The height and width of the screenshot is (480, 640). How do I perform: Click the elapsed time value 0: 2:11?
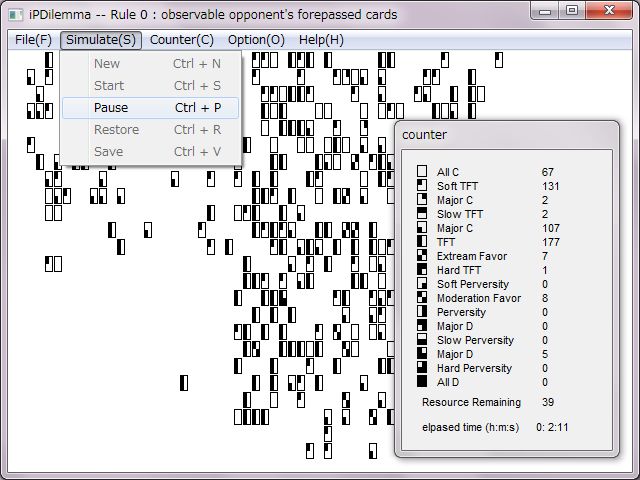point(552,427)
